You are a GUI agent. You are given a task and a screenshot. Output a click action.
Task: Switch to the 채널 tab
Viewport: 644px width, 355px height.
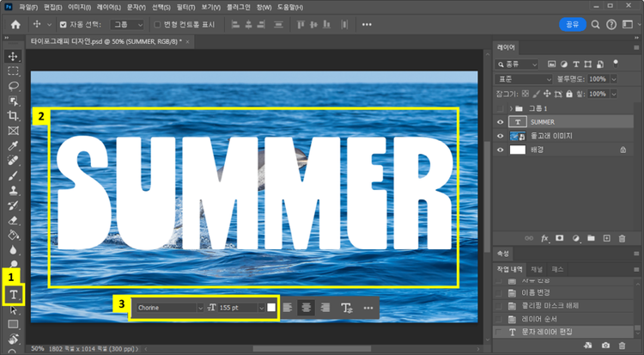point(537,269)
